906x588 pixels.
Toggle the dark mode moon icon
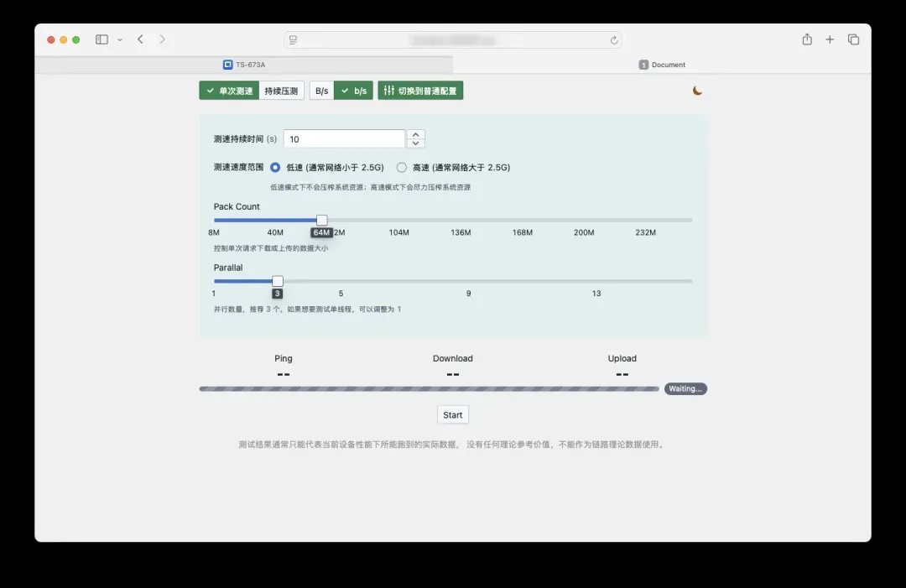coord(697,91)
